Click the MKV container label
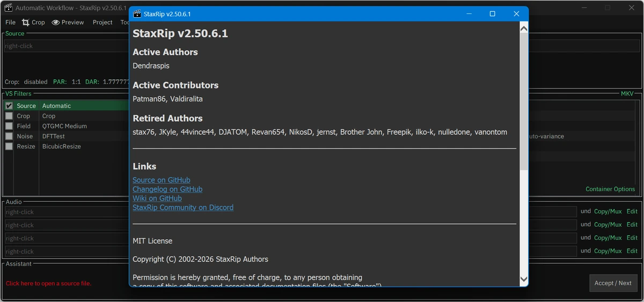This screenshot has height=302, width=644. pos(627,94)
